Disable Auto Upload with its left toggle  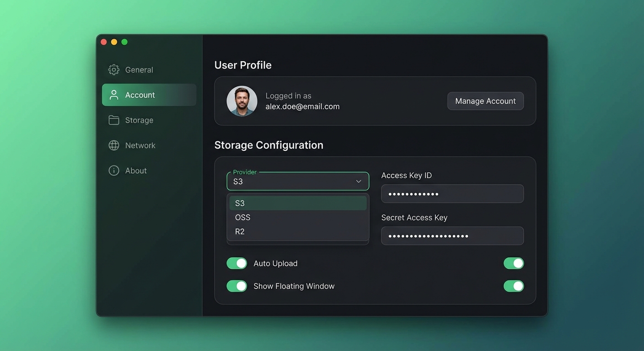click(x=236, y=263)
